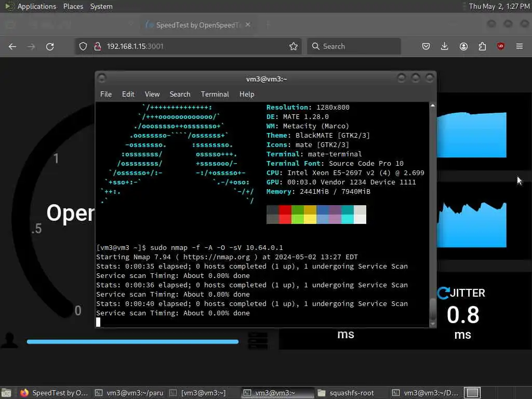
Task: Open the Firefox account icon
Action: coord(463,46)
